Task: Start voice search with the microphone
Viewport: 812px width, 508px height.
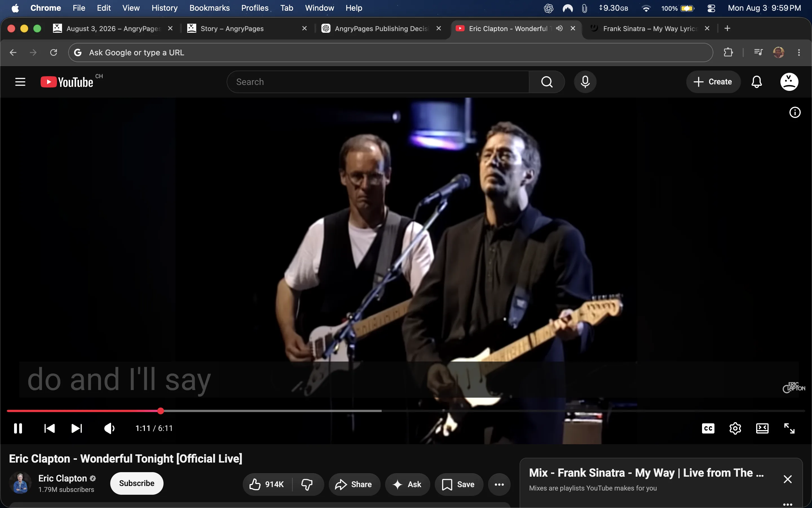Action: pyautogui.click(x=585, y=82)
